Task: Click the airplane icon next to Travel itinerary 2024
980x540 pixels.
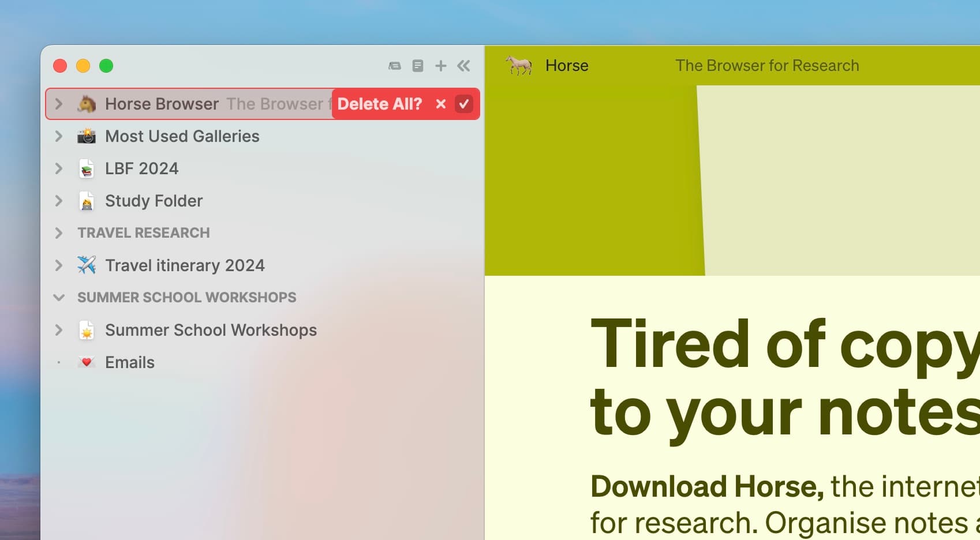Action: 86,265
